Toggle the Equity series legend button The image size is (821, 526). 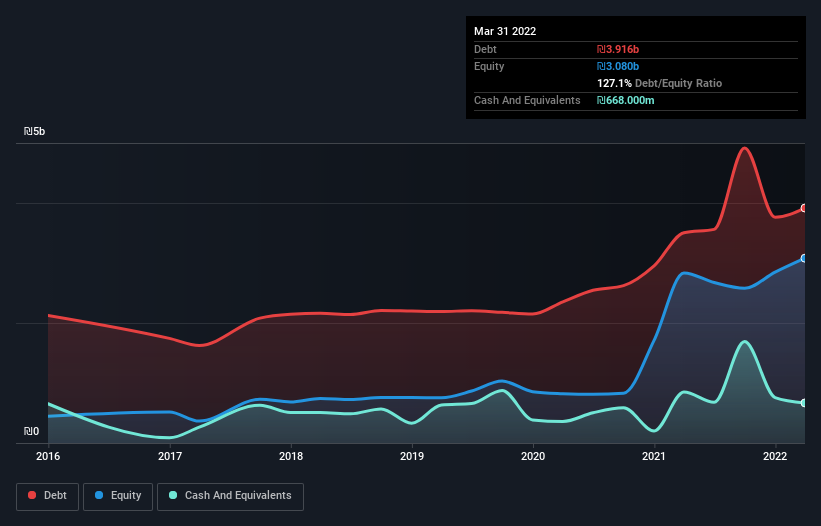pos(118,496)
